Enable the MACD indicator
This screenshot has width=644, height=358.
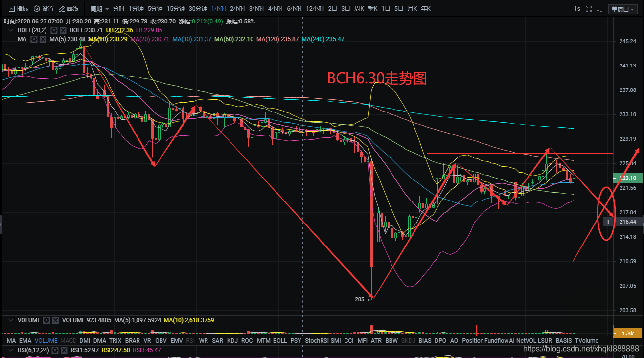coord(69,341)
